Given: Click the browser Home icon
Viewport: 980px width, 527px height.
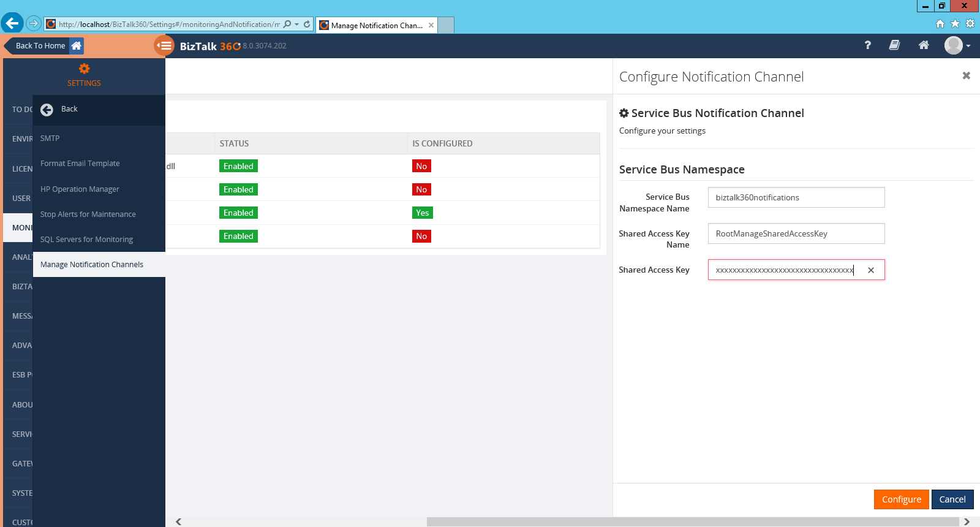Looking at the screenshot, I should (940, 24).
